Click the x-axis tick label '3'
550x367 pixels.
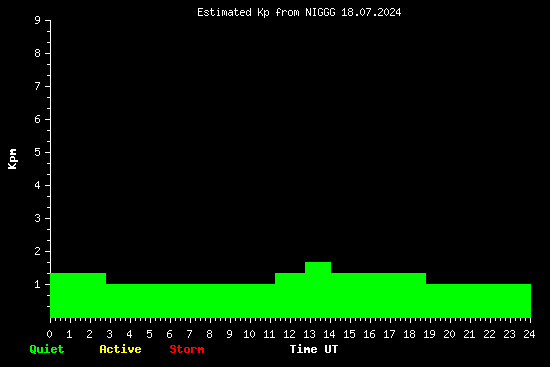109,334
